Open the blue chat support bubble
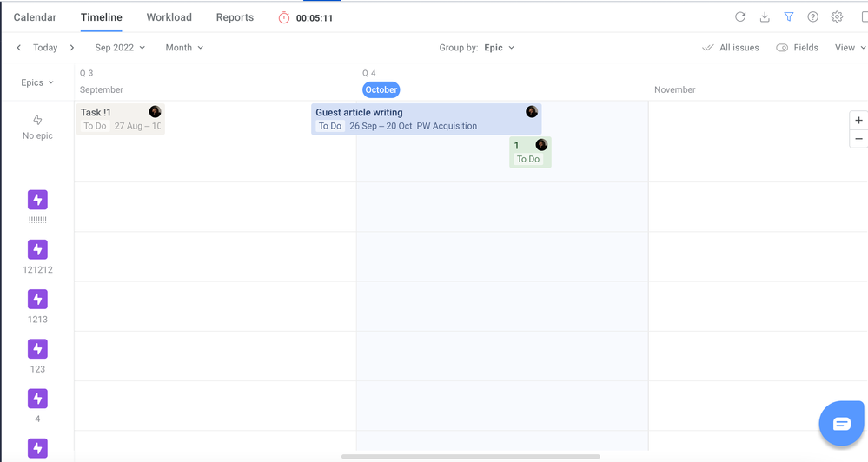Screen dimensions: 868x462 [841, 424]
